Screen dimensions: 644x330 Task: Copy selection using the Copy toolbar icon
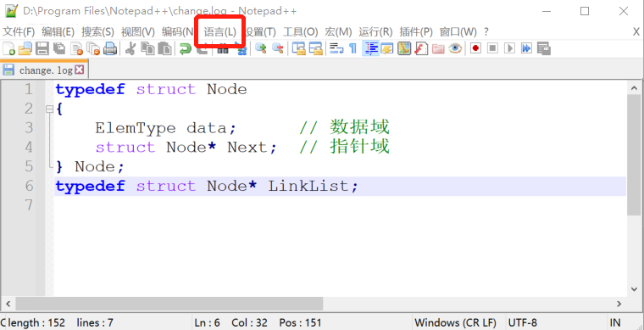147,48
